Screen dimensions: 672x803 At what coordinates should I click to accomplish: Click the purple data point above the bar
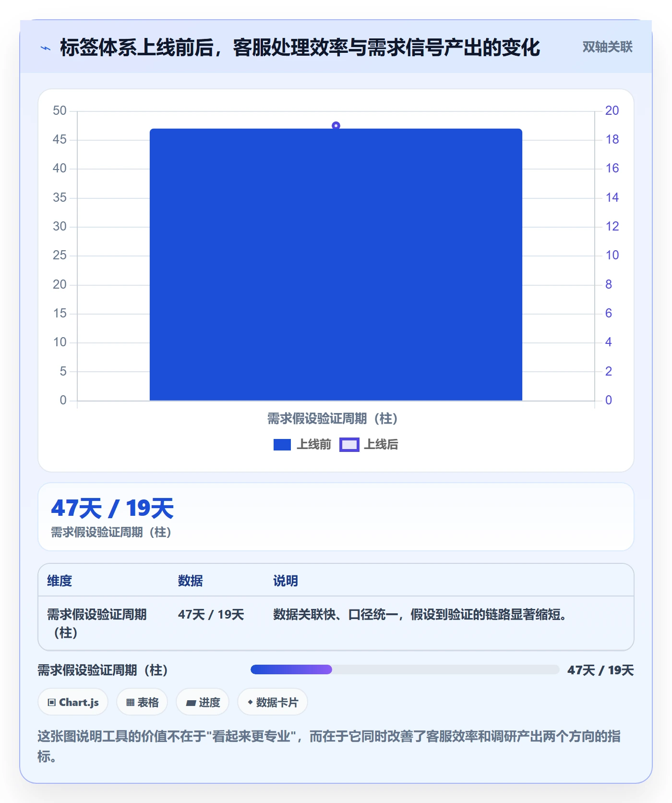(336, 126)
